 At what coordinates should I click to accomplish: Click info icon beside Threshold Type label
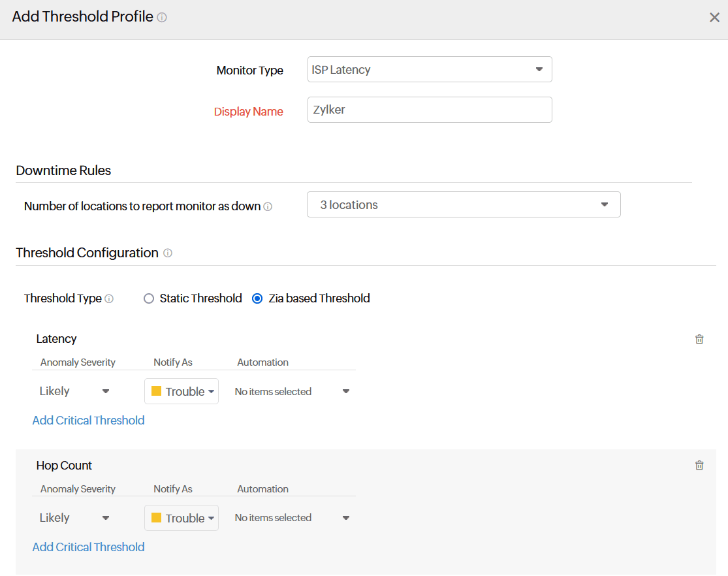pyautogui.click(x=109, y=298)
